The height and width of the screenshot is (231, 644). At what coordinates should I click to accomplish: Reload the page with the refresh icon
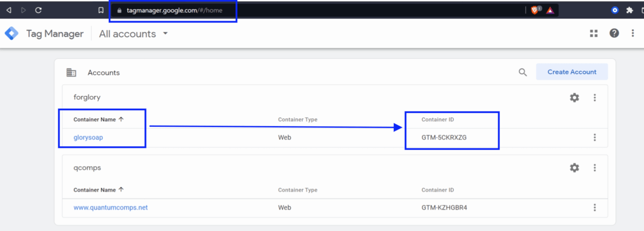tap(38, 10)
